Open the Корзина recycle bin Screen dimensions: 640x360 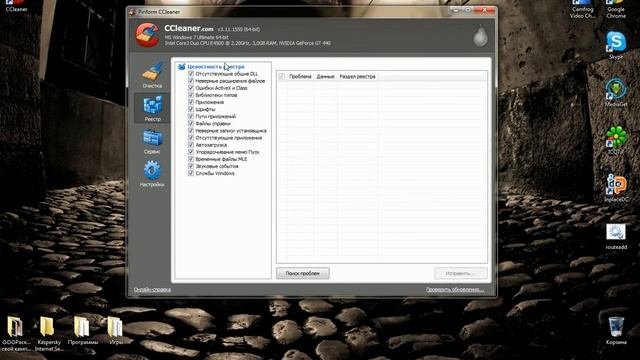click(x=616, y=331)
